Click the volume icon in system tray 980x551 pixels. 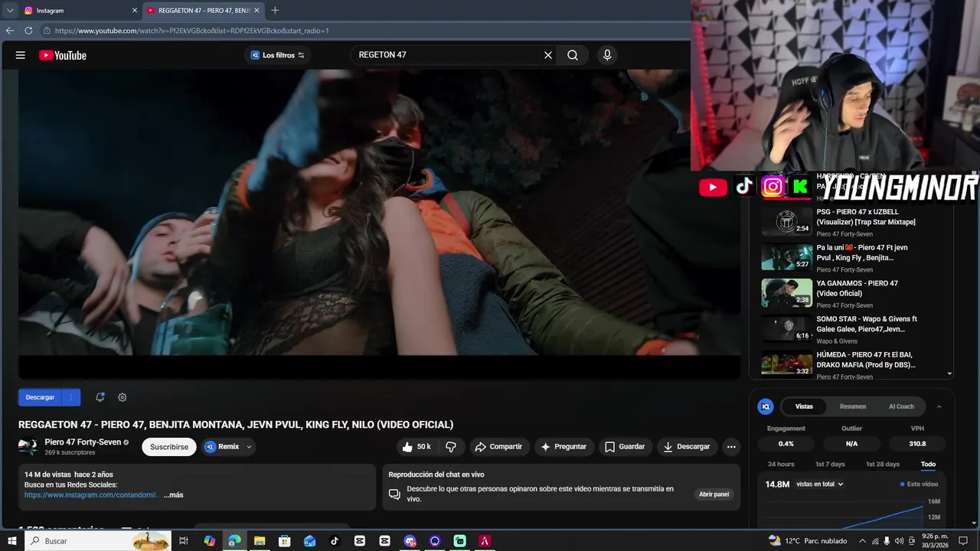pyautogui.click(x=899, y=541)
